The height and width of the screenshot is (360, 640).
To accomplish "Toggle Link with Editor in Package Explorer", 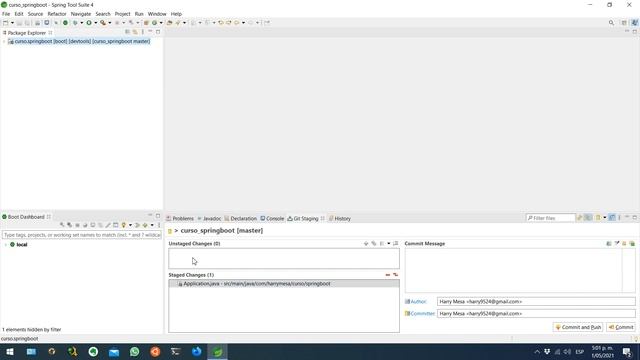I will click(x=135, y=32).
